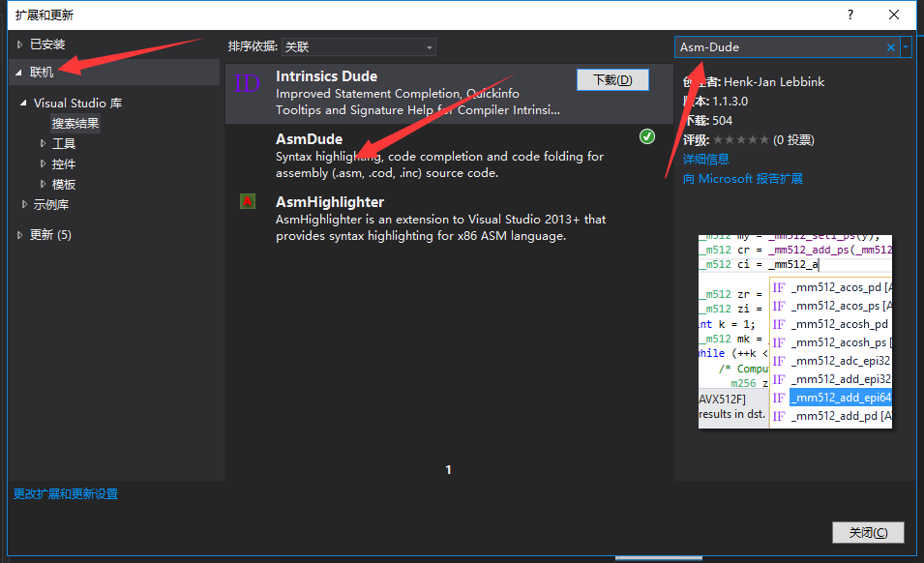Click the green installed checkmark on AsmDude

tap(647, 137)
